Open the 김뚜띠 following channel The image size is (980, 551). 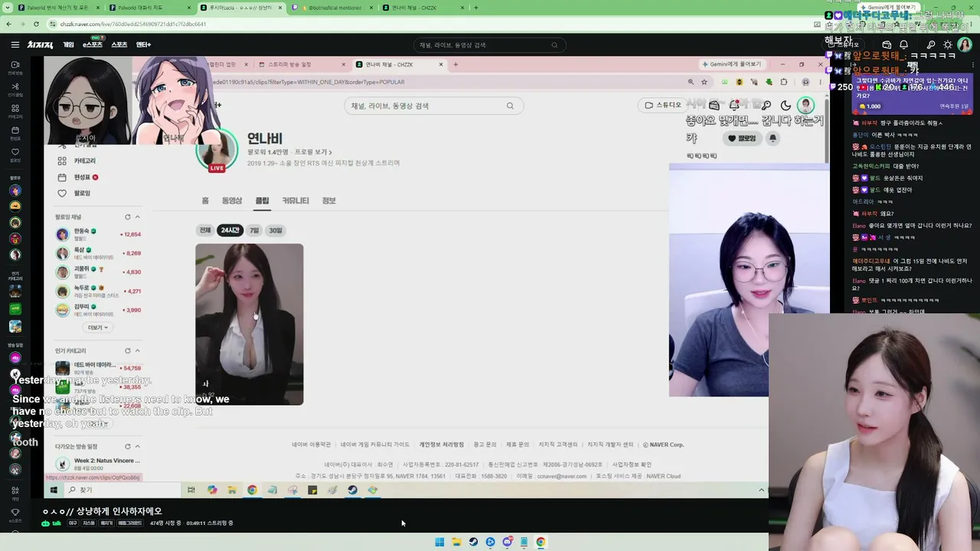(x=98, y=310)
